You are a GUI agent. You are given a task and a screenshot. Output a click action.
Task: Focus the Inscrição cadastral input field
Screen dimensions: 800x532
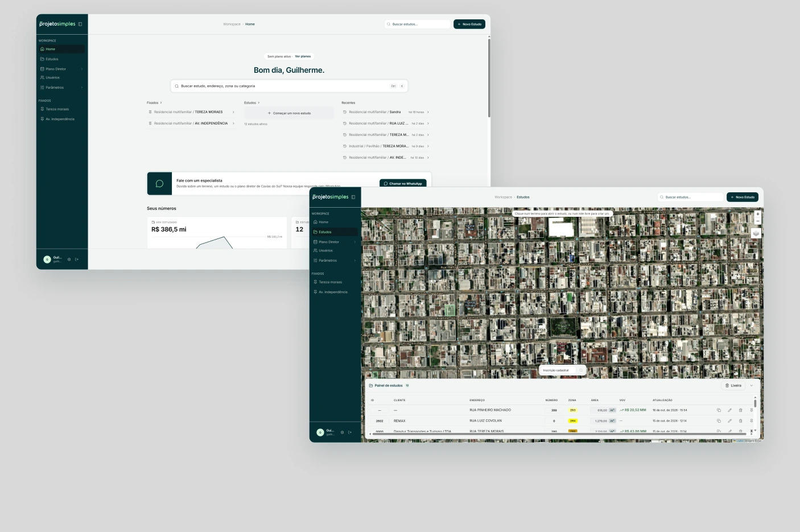click(558, 370)
